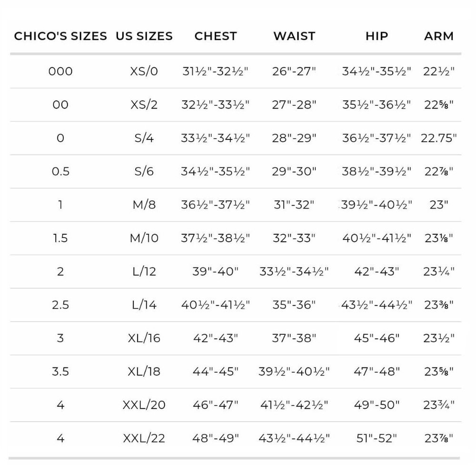The image size is (476, 476).
Task: Select the WAIST column header
Action: [x=294, y=36]
